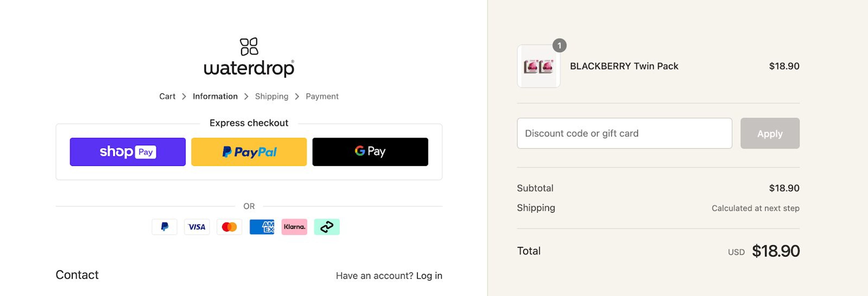Open the Shipping step breadcrumb
The width and height of the screenshot is (868, 296).
272,96
